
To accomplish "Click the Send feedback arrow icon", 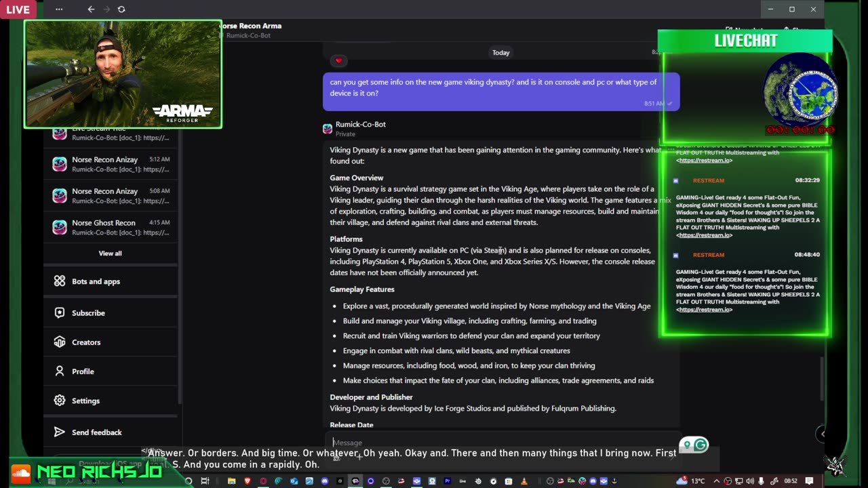I will (60, 432).
